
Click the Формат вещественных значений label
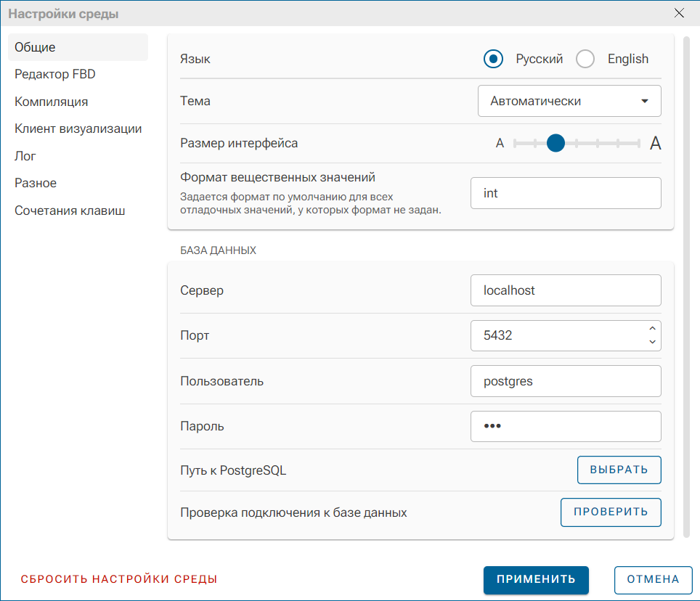277,178
